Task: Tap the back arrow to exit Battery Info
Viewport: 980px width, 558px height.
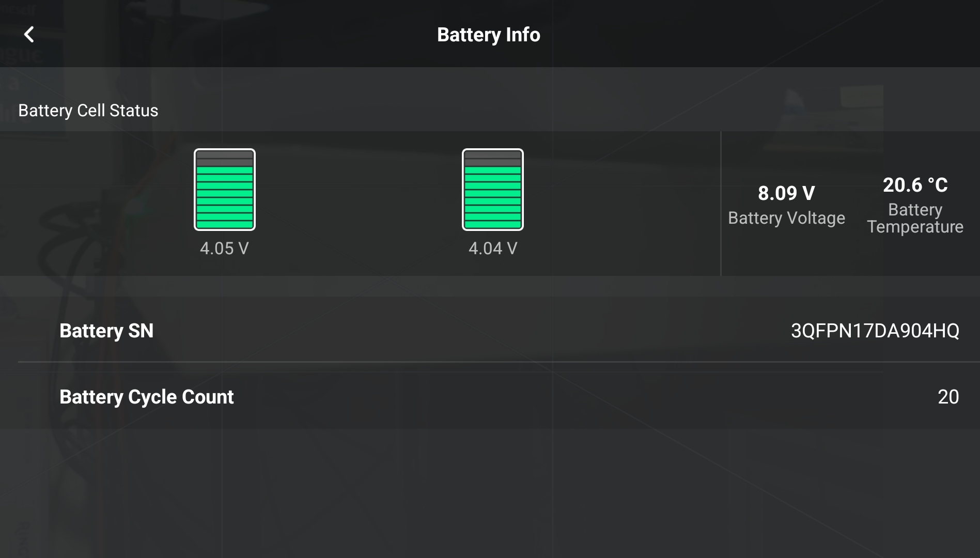Action: tap(29, 35)
